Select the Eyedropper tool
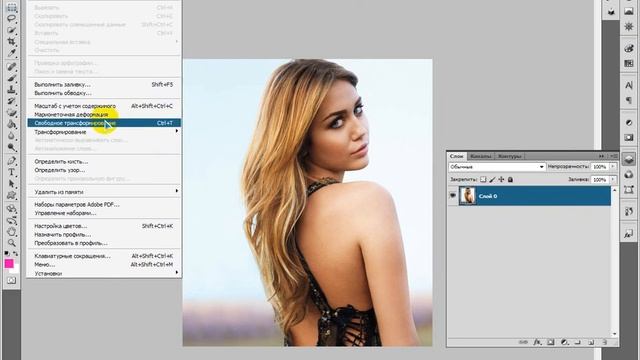The height and width of the screenshot is (360, 640). click(12, 53)
